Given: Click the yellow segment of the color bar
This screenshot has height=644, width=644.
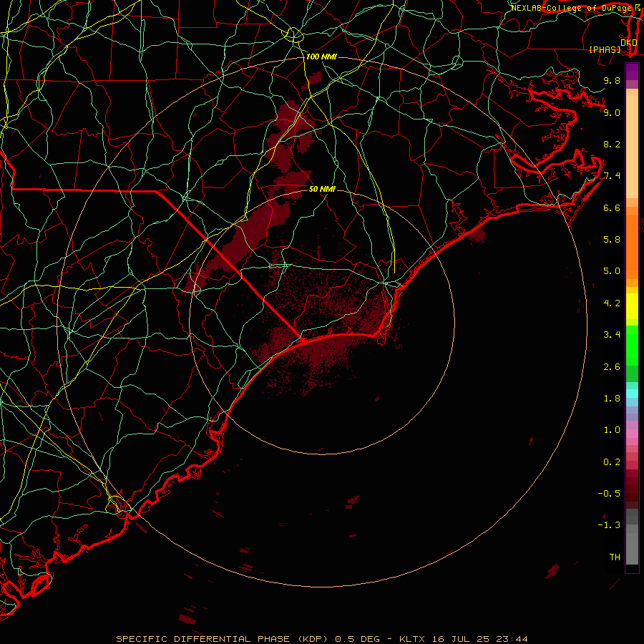Looking at the screenshot, I should tap(632, 306).
